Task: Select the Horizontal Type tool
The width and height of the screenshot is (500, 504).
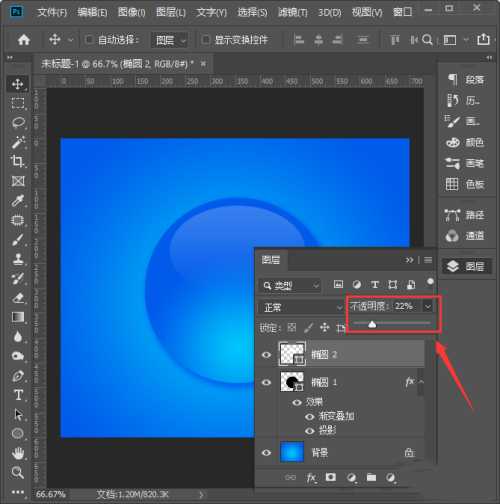Action: coord(18,395)
